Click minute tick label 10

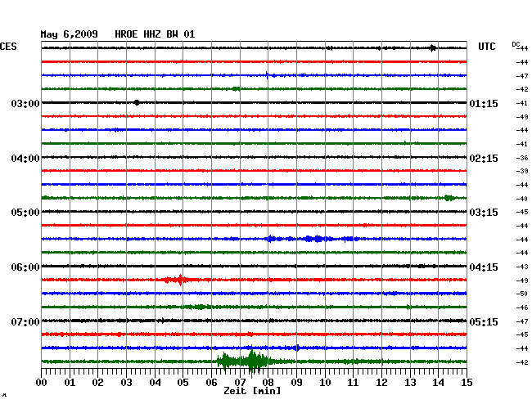325,382
